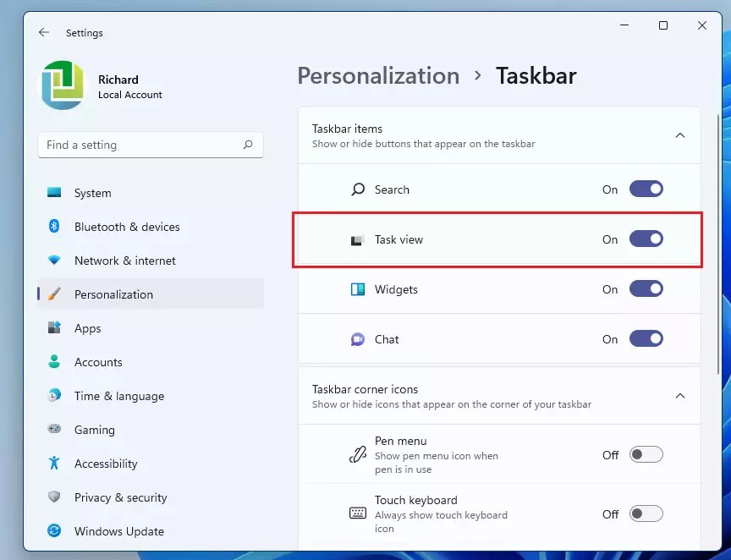Click Personalization in the breadcrumb
The width and height of the screenshot is (731, 560).
pyautogui.click(x=378, y=76)
